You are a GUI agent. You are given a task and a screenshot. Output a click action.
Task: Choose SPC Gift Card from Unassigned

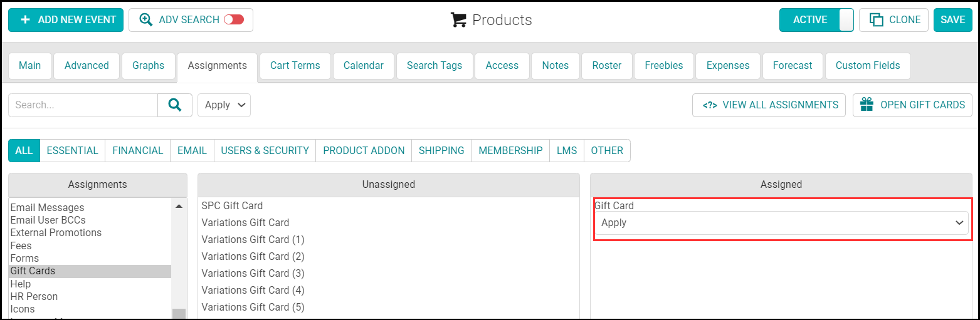coord(232,205)
